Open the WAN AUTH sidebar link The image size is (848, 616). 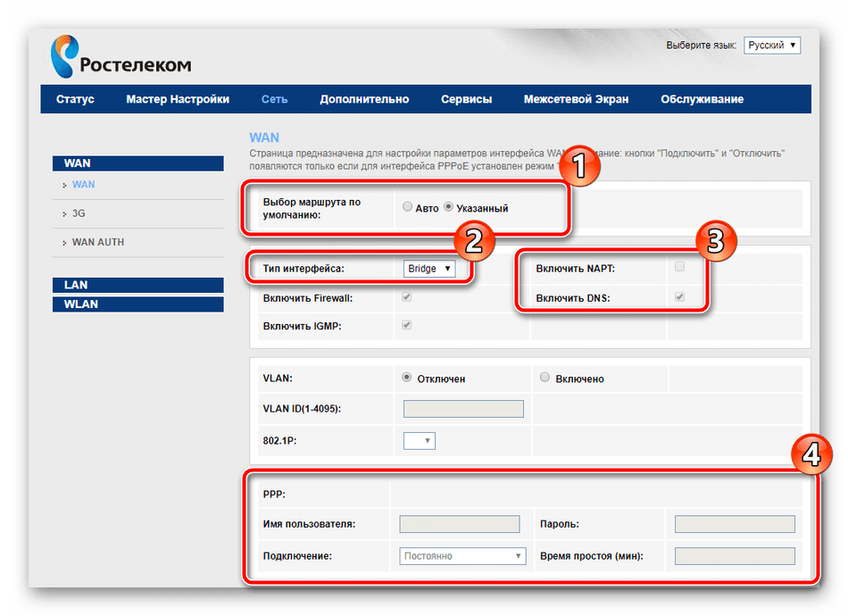[98, 242]
